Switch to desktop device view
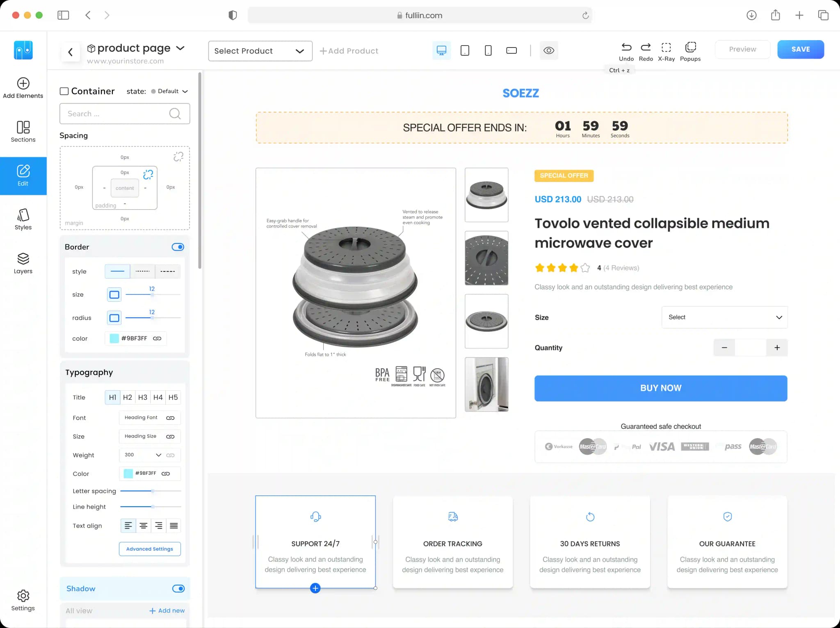The height and width of the screenshot is (628, 840). (441, 50)
